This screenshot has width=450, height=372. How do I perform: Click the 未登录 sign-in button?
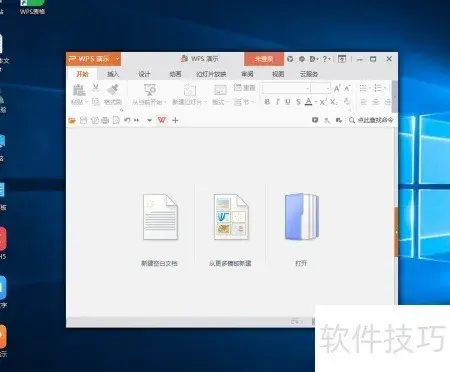(264, 59)
